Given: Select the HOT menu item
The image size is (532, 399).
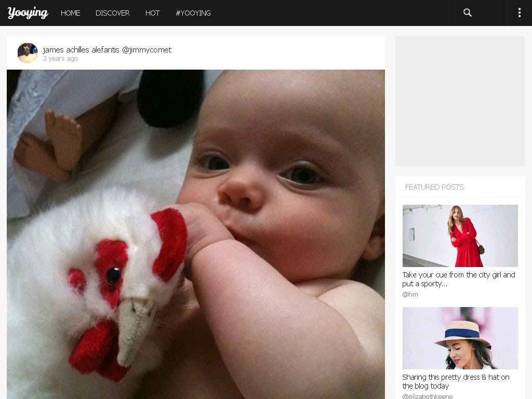Looking at the screenshot, I should (152, 13).
